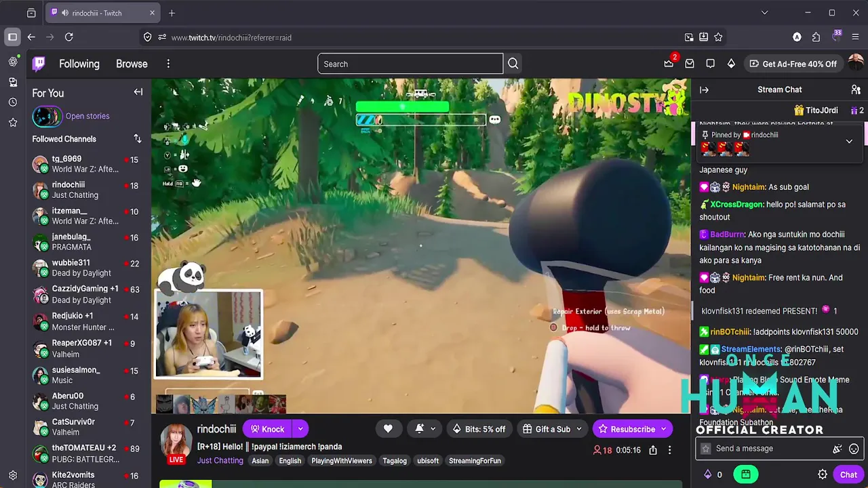Image resolution: width=868 pixels, height=488 pixels.
Task: Open the browser hamburger menu
Action: (x=856, y=37)
